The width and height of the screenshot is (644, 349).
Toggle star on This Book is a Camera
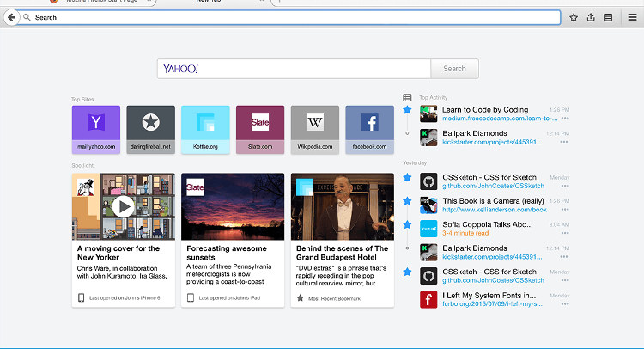pos(408,200)
